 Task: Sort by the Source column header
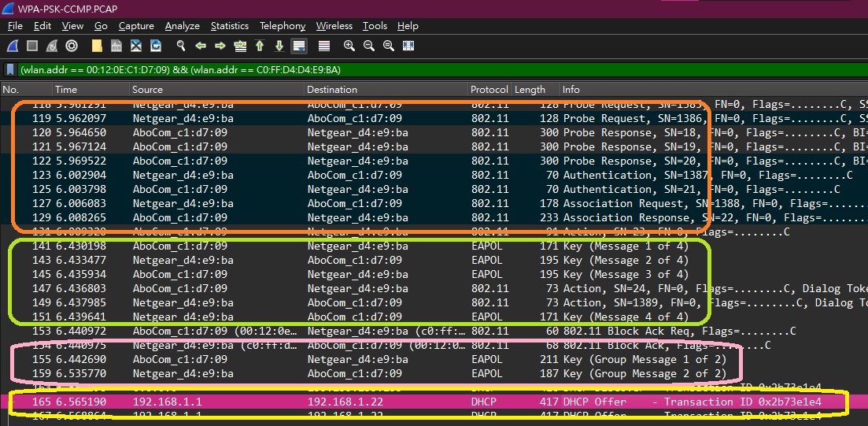pyautogui.click(x=217, y=89)
